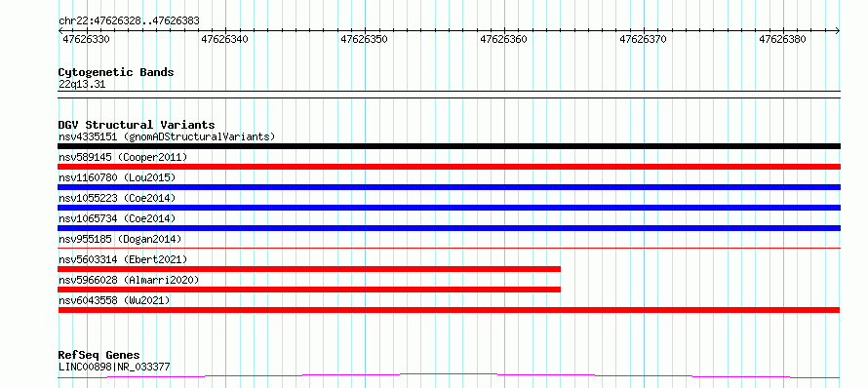Click ruler position 47626330
The height and width of the screenshot is (388, 868).
pos(86,39)
